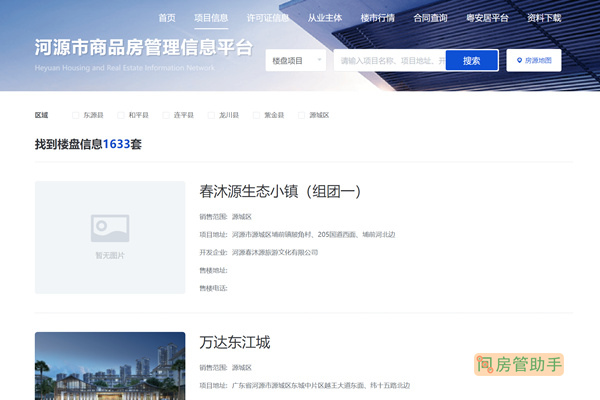Click the blue 搜索 button
This screenshot has width=600, height=400.
[472, 60]
